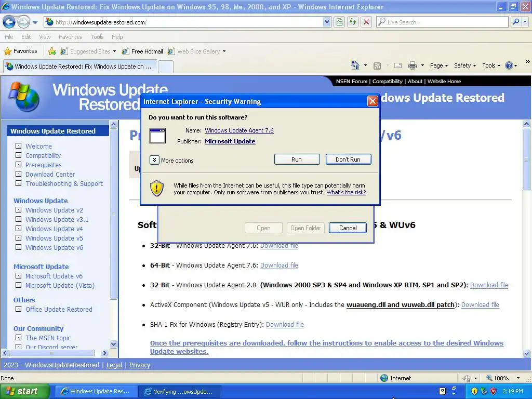Open the Windows Update v4 sidebar link
The image size is (532, 399).
pyautogui.click(x=54, y=229)
